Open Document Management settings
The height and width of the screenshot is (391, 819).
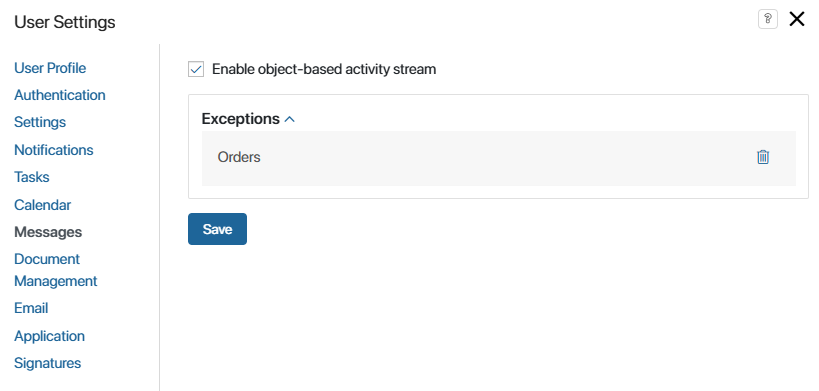[55, 270]
